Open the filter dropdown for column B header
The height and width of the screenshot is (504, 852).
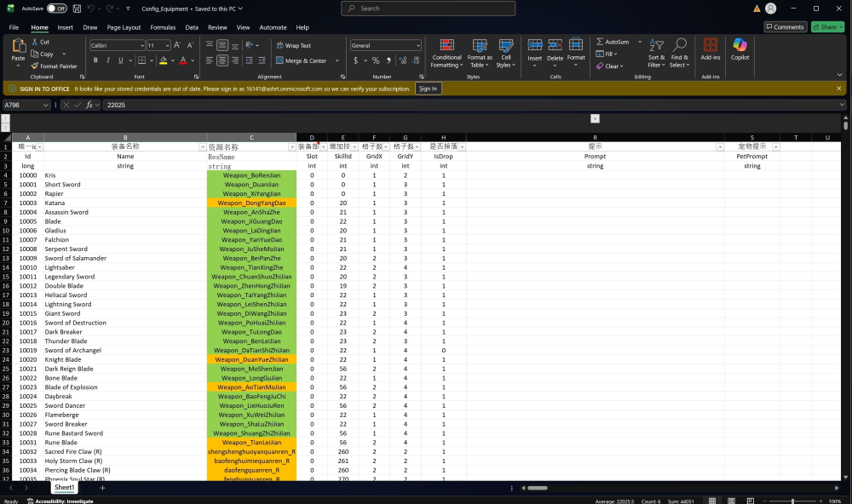click(202, 147)
